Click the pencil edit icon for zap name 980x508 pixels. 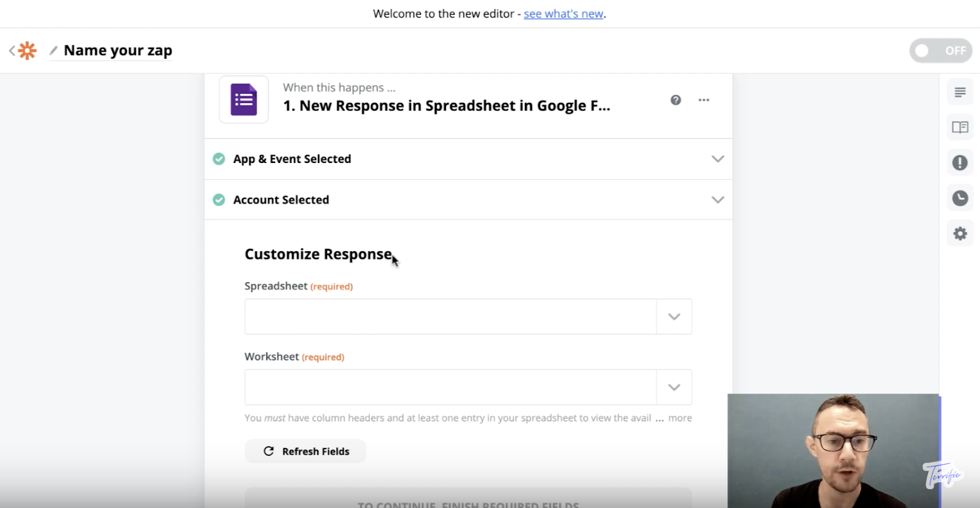[x=54, y=50]
